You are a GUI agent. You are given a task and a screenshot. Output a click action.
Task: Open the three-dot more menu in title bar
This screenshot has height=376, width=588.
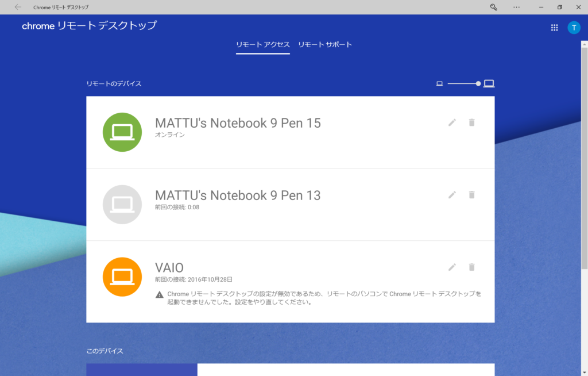(x=516, y=7)
